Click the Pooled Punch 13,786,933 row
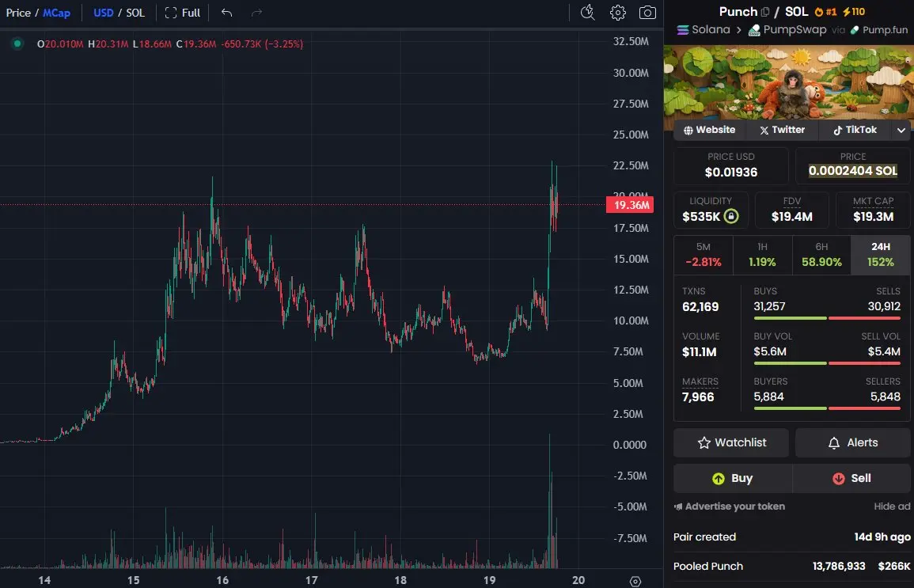Screen dimensions: 914x588 791,567
